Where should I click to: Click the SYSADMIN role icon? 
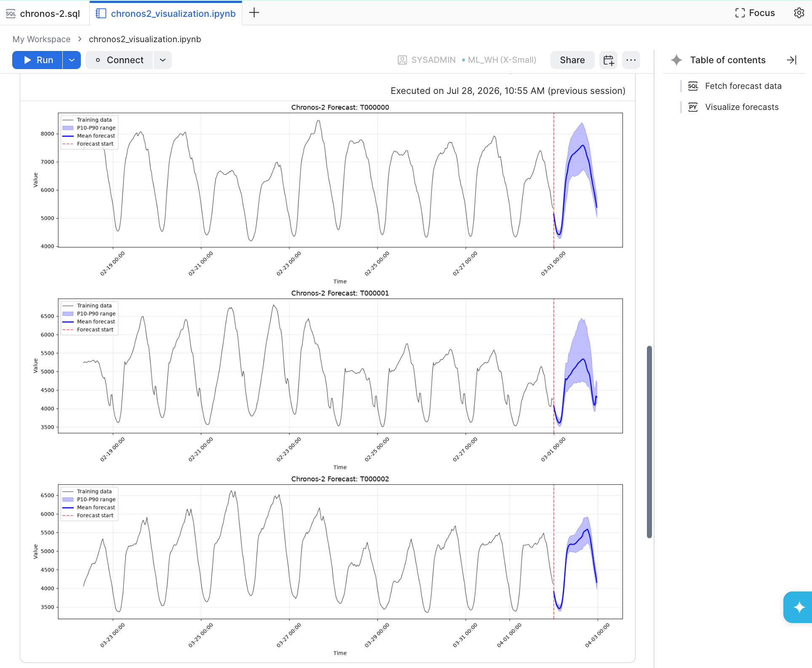pos(402,60)
